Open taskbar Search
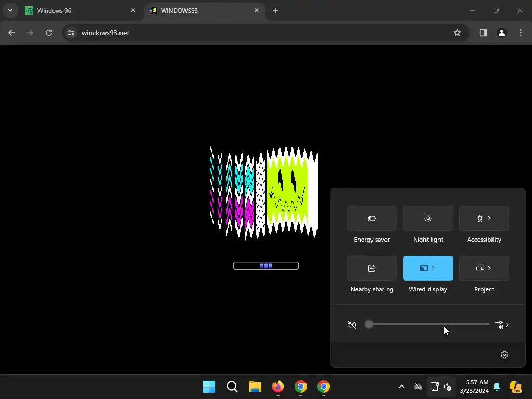The image size is (532, 399). (x=232, y=387)
